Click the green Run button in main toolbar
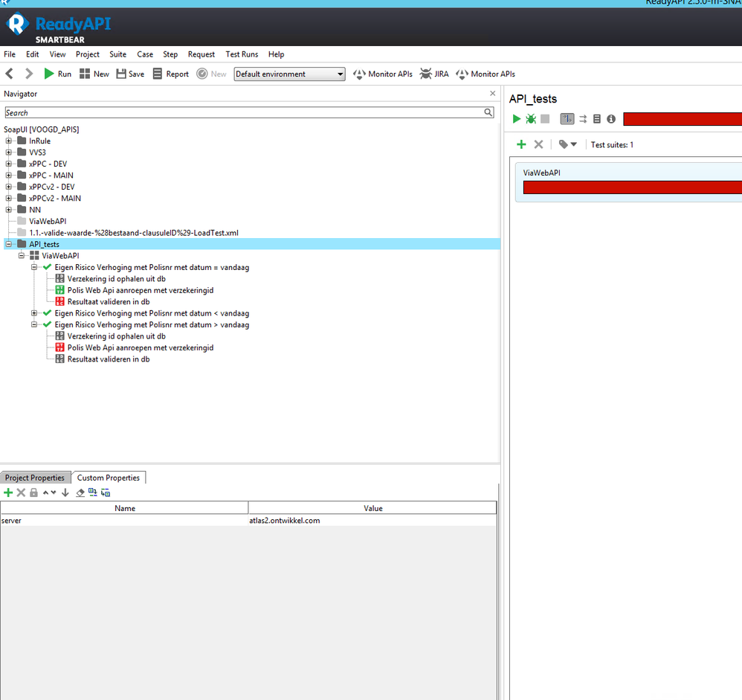This screenshot has width=742, height=700. tap(49, 74)
